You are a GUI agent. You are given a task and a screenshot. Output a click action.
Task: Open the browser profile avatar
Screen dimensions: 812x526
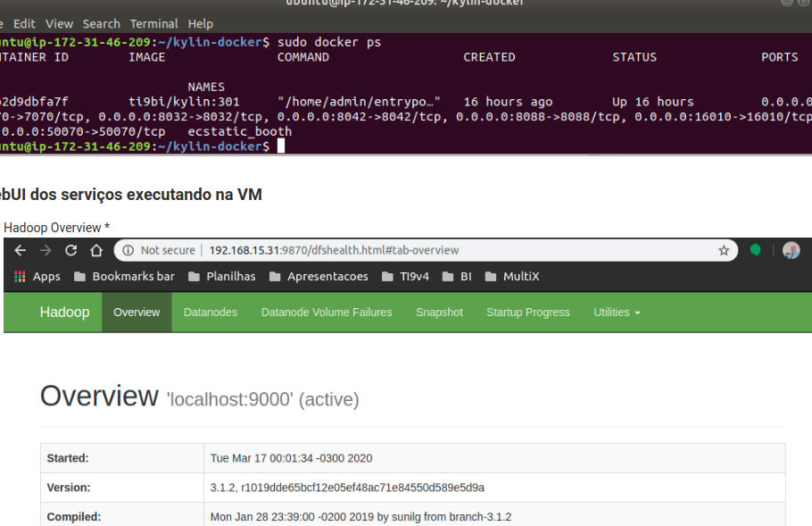(x=791, y=250)
